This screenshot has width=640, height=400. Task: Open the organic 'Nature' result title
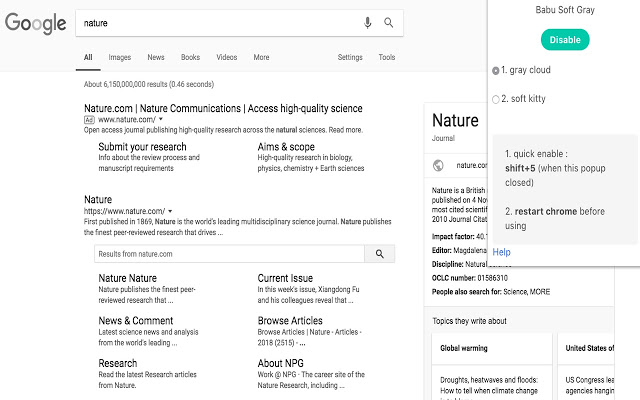point(98,200)
